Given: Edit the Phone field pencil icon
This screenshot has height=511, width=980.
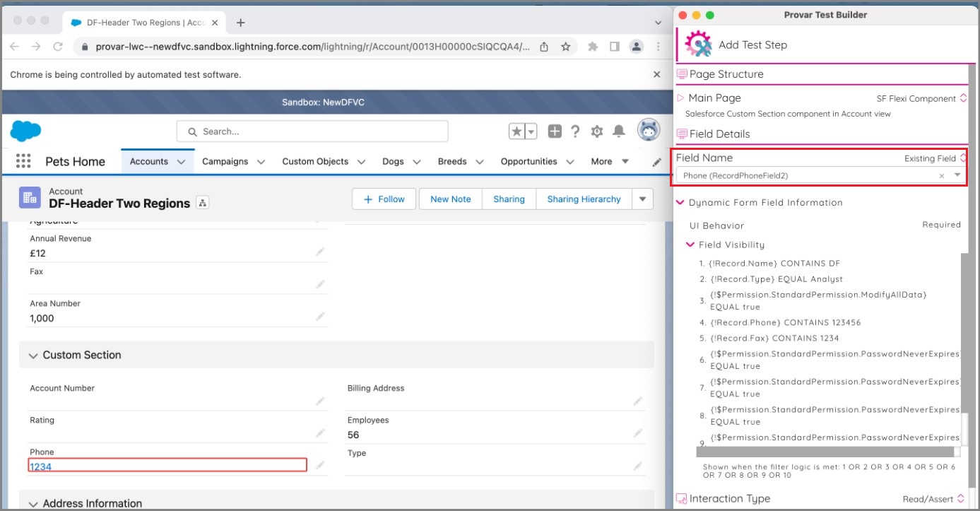Looking at the screenshot, I should 320,465.
